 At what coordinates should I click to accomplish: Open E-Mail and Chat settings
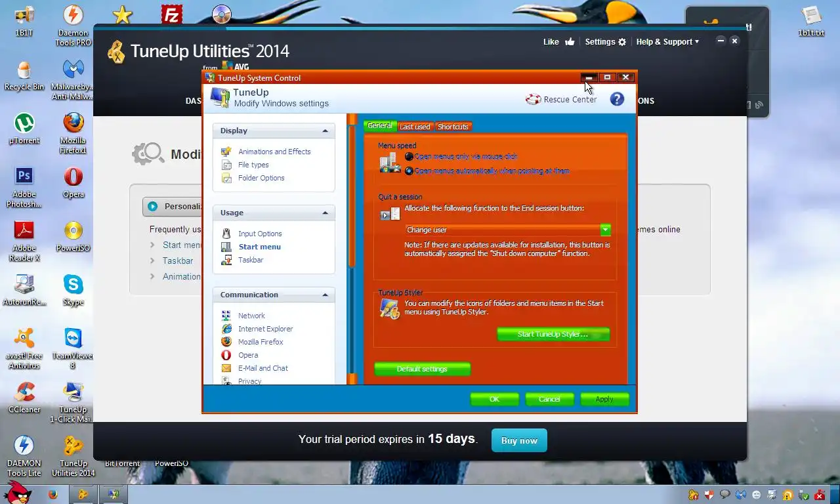[263, 368]
